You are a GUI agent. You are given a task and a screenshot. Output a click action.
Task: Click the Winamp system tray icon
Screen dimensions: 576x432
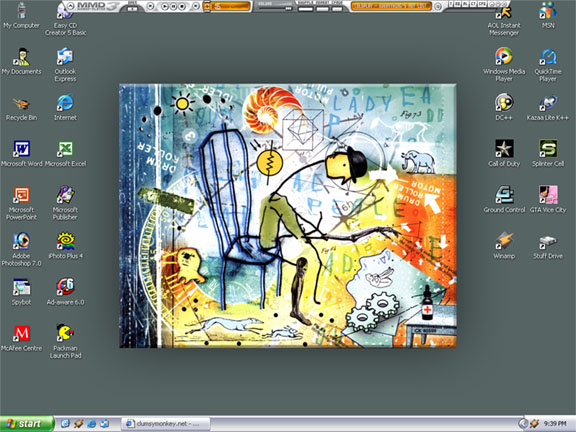(x=534, y=424)
